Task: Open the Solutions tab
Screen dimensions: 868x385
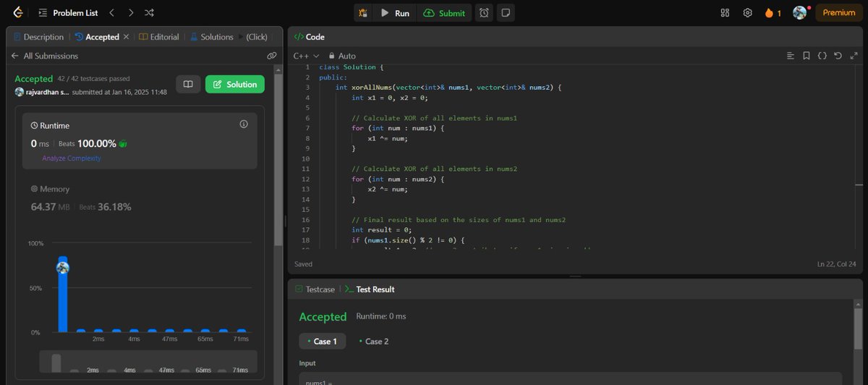Action: click(x=211, y=36)
